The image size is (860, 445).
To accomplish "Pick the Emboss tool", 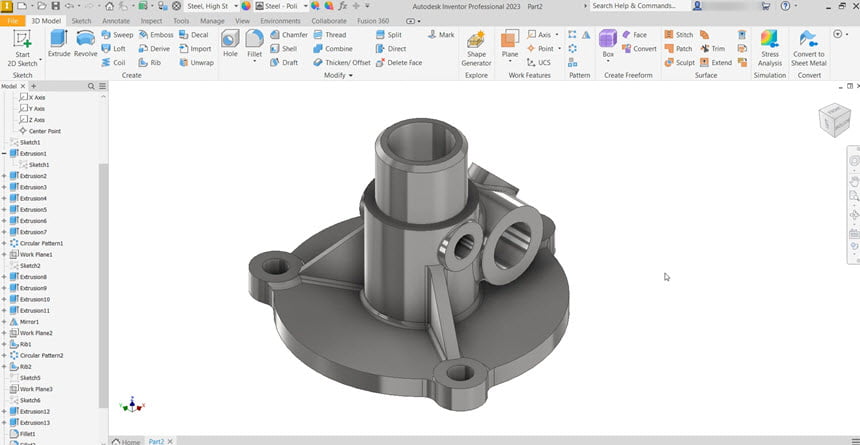I will coord(156,35).
